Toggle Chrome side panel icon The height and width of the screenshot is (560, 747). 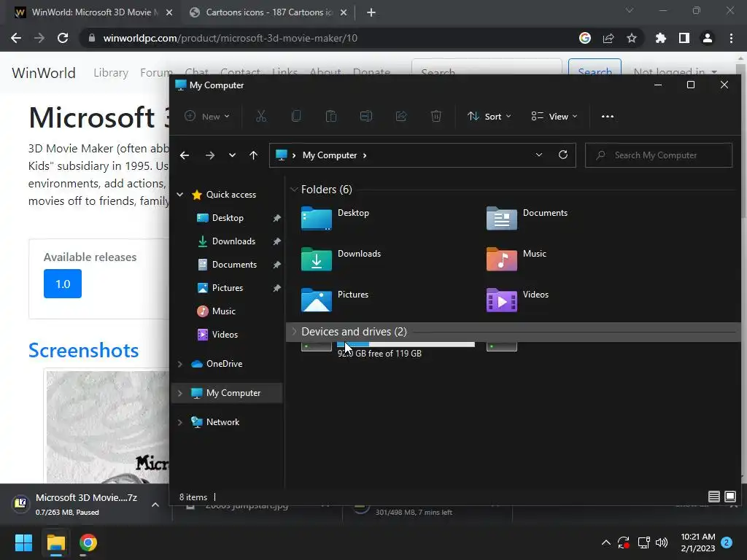(x=684, y=38)
